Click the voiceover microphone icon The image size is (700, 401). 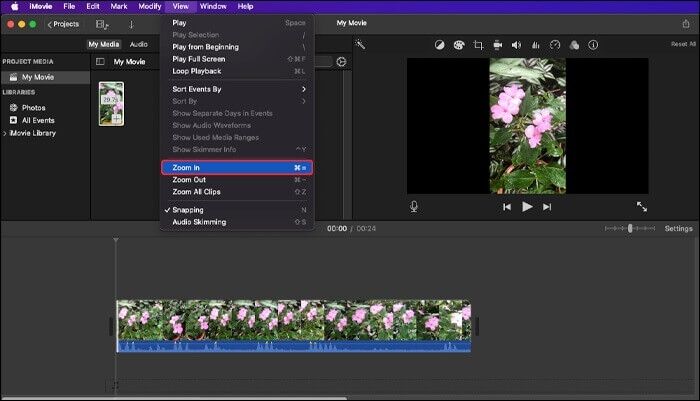pos(414,206)
